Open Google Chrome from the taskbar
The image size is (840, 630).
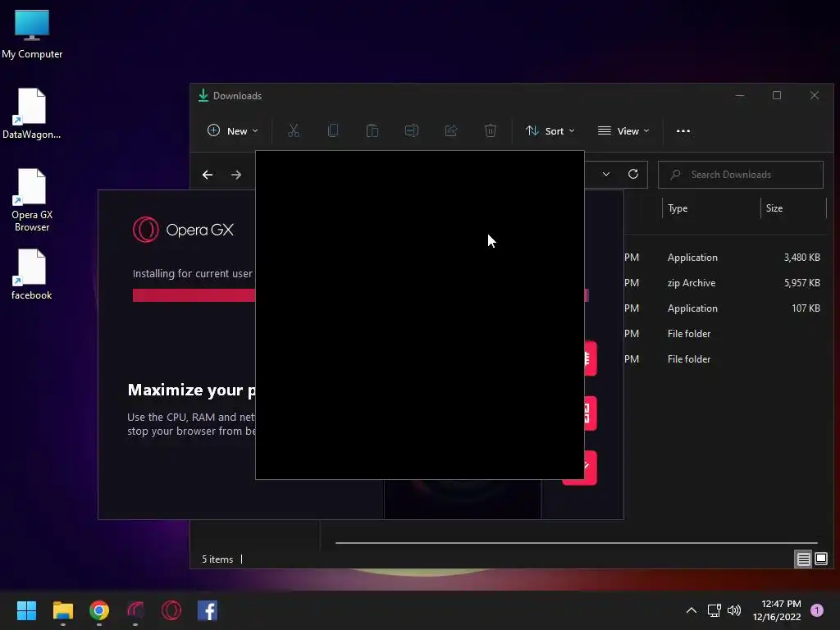pos(99,610)
